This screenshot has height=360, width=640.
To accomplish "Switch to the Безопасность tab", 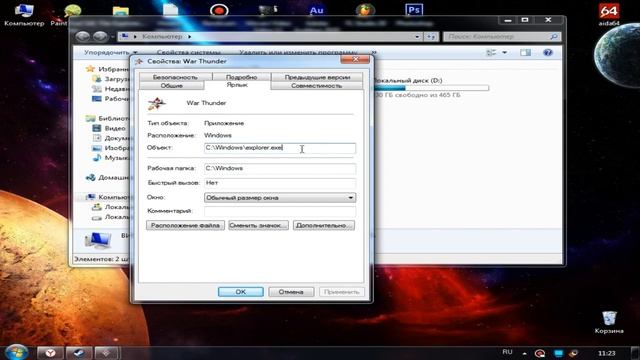I will [x=176, y=77].
